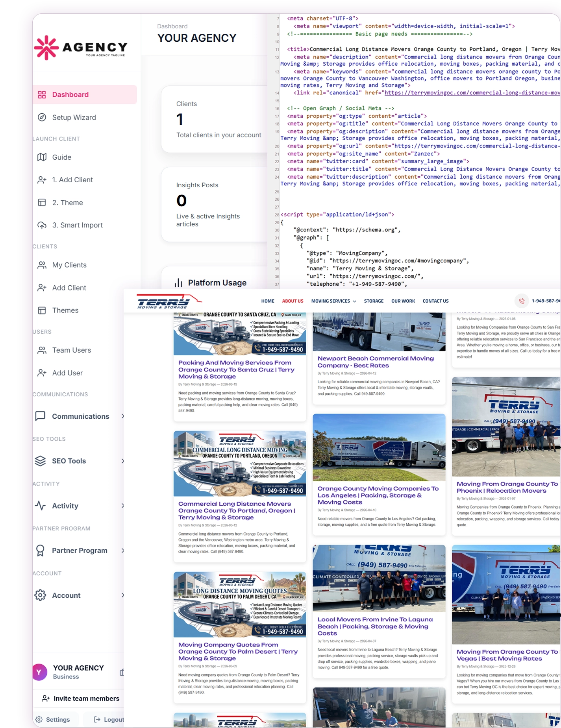The image size is (561, 728).
Task: Click the Agency starburst logo
Action: [x=46, y=48]
